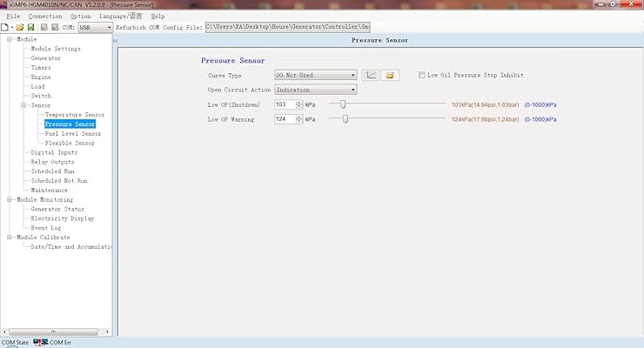Image resolution: width=644 pixels, height=348 pixels.
Task: Click the Low OP (Shutdown) spinner arrows
Action: coord(299,104)
